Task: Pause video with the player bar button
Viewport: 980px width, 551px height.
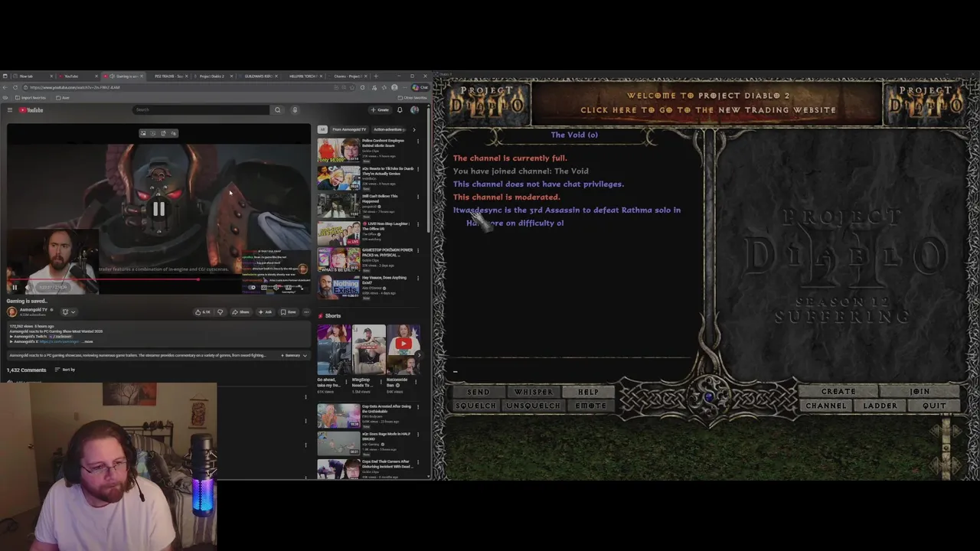Action: click(15, 287)
